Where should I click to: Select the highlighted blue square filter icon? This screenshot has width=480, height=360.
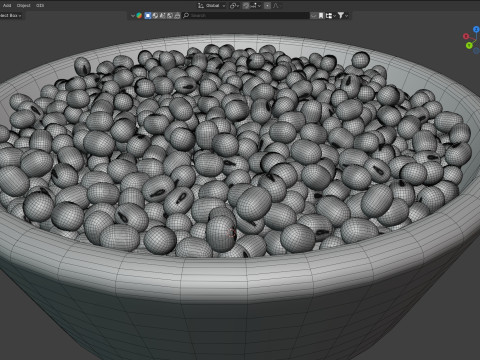(x=148, y=15)
